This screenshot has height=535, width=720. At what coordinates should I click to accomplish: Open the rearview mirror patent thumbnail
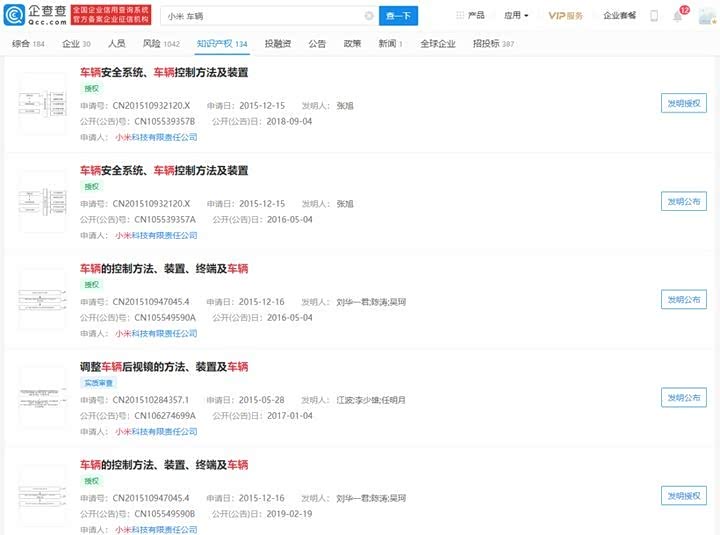click(x=42, y=398)
